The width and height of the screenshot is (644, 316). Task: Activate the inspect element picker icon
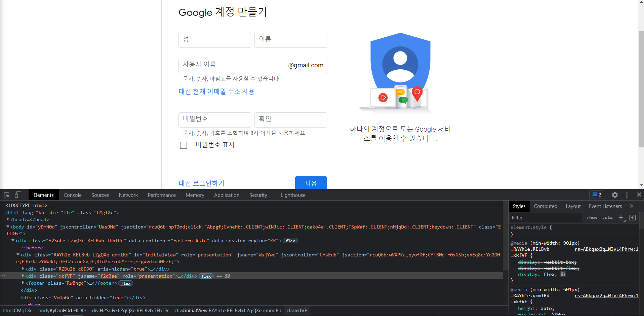(x=7, y=195)
